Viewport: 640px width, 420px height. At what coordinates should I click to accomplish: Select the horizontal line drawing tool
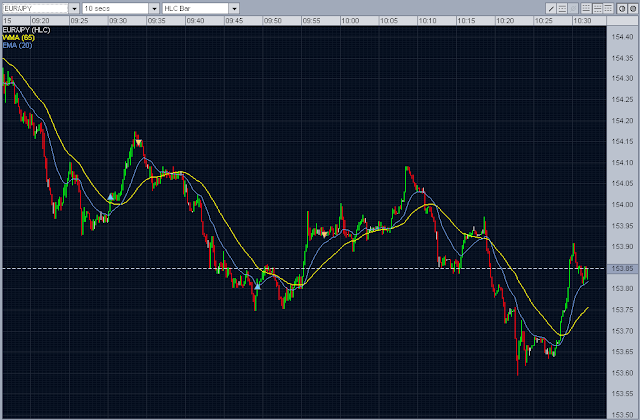click(x=562, y=8)
